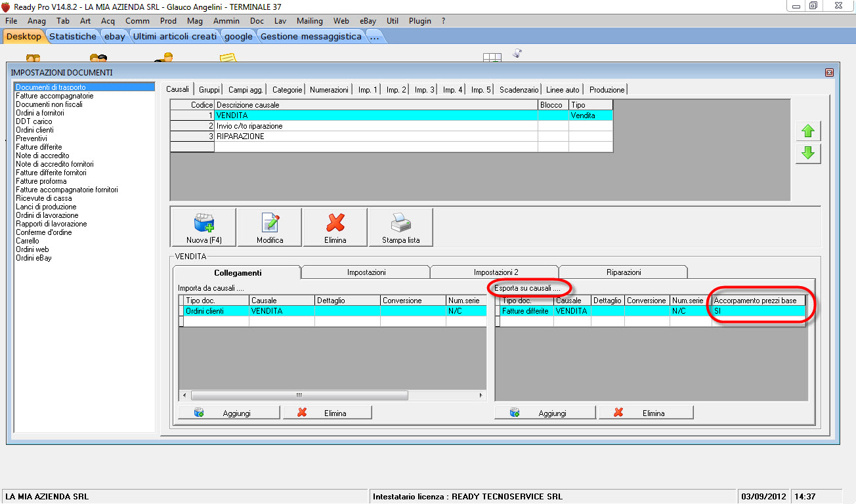
Task: Switch to Gestione messaggistica tab
Action: click(x=311, y=36)
